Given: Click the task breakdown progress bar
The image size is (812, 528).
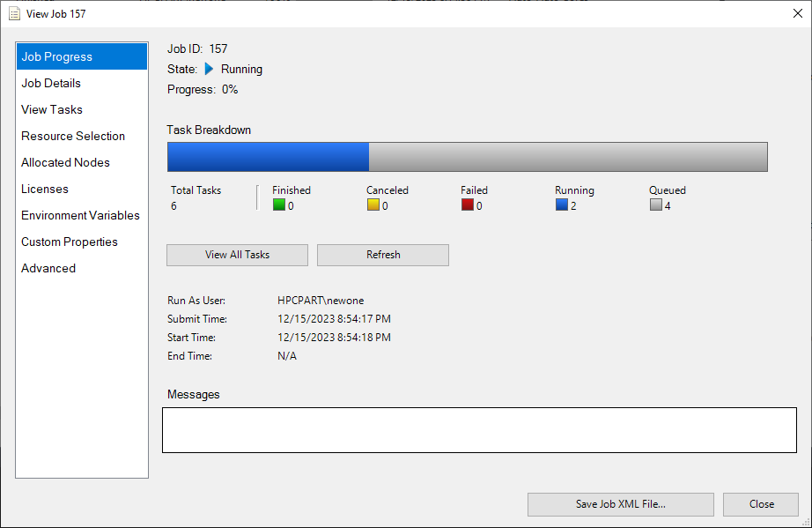Looking at the screenshot, I should [467, 156].
